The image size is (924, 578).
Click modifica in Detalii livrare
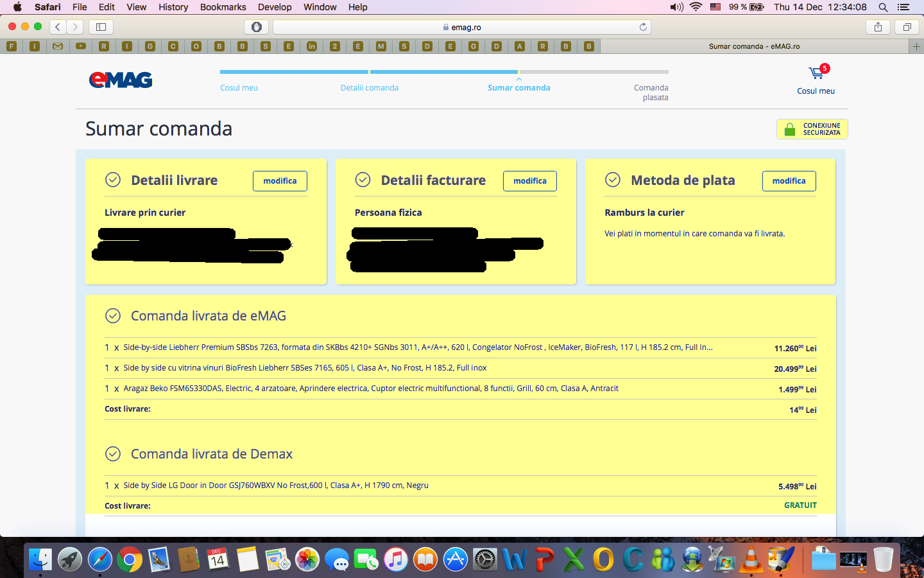(280, 181)
